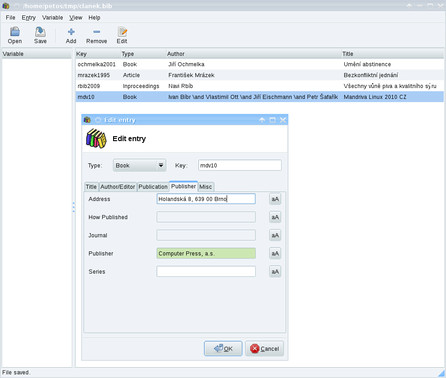The height and width of the screenshot is (378, 446).
Task: Sort the list by Author column header
Action: pyautogui.click(x=253, y=54)
